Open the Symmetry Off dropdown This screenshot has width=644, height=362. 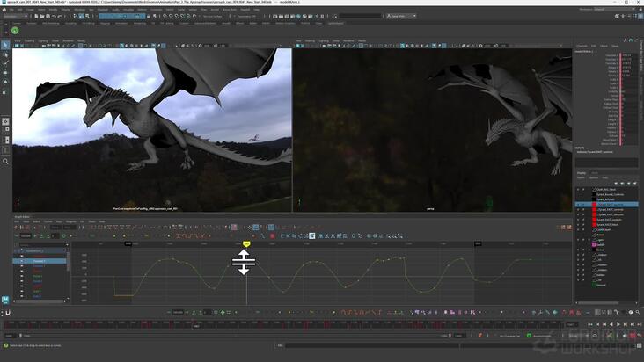click(x=247, y=16)
